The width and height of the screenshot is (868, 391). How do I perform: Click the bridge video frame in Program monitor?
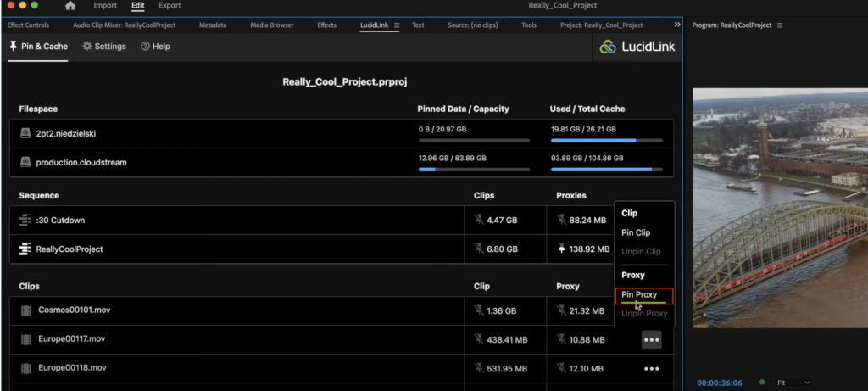(x=780, y=208)
